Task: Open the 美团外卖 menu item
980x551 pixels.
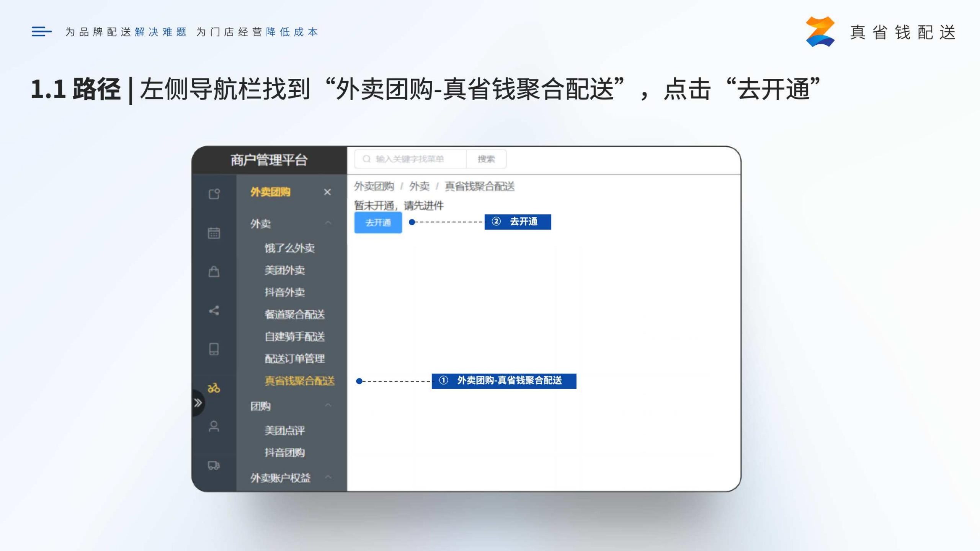Action: 285,270
